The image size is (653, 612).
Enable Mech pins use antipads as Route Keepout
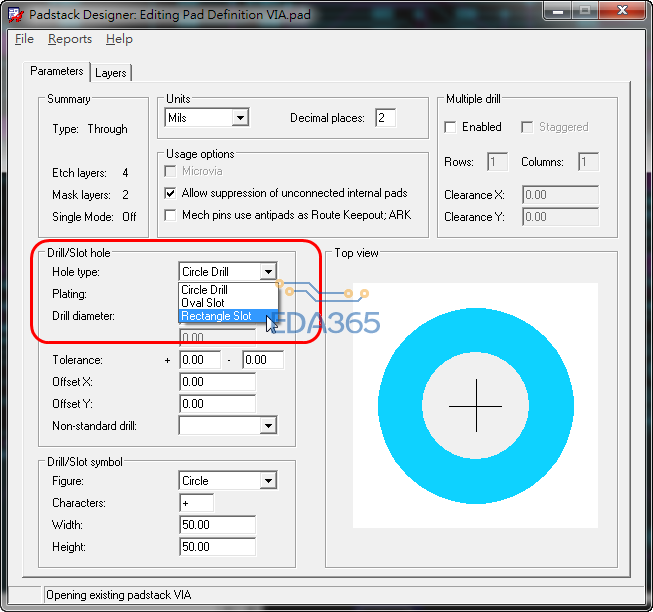pos(170,215)
